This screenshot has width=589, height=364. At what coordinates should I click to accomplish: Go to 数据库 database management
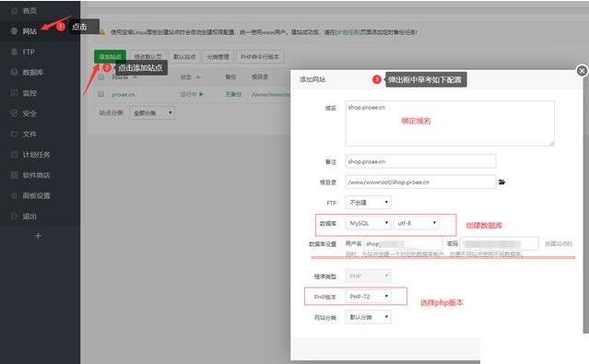tap(32, 72)
